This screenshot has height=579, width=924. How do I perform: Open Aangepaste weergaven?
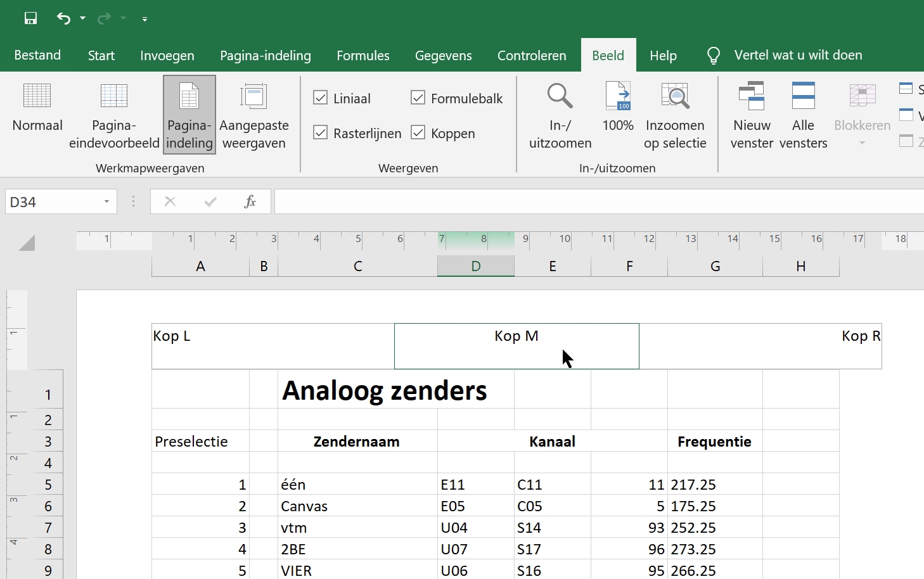254,114
